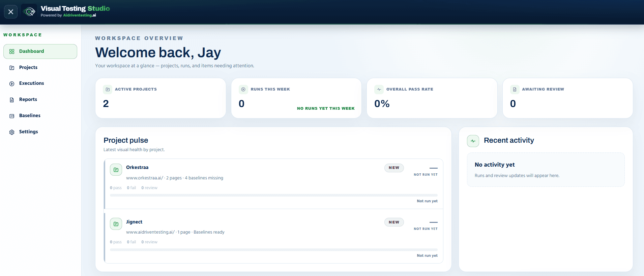The height and width of the screenshot is (276, 644).
Task: Navigate to Reports in the sidebar
Action: 40,99
